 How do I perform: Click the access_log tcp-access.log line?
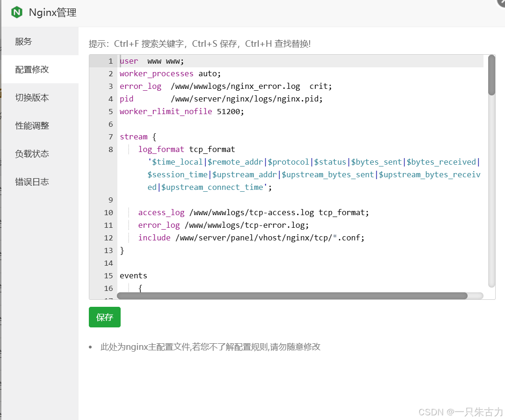coord(253,213)
